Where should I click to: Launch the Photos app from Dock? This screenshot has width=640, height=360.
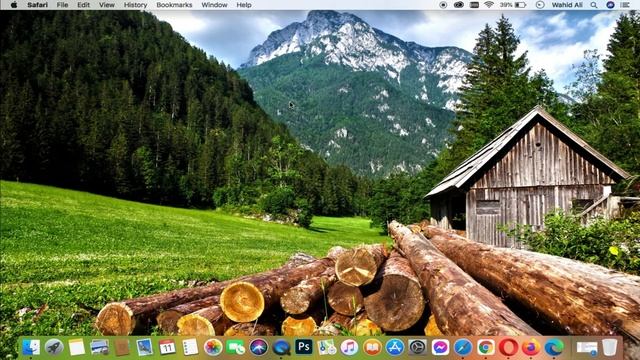pos(213,347)
